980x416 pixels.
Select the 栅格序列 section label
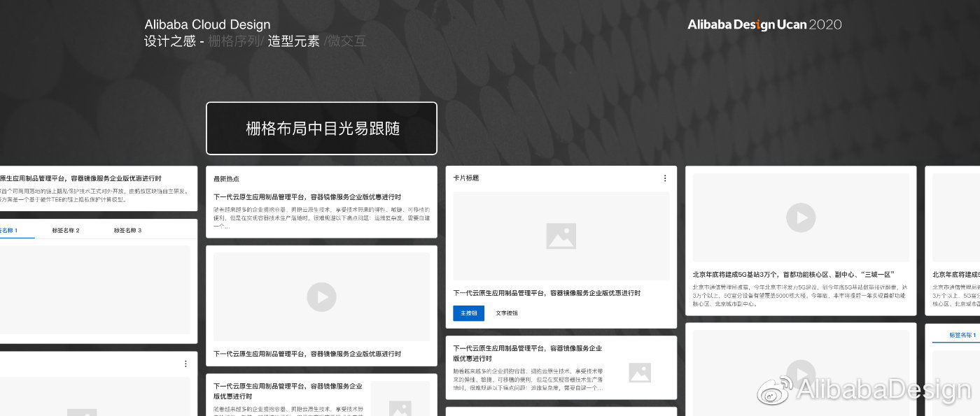pyautogui.click(x=235, y=41)
